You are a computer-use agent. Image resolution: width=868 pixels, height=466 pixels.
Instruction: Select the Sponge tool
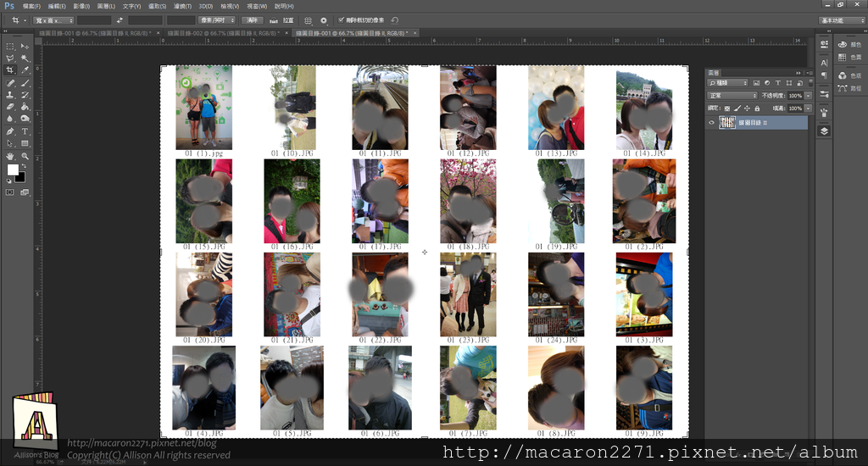coord(25,119)
